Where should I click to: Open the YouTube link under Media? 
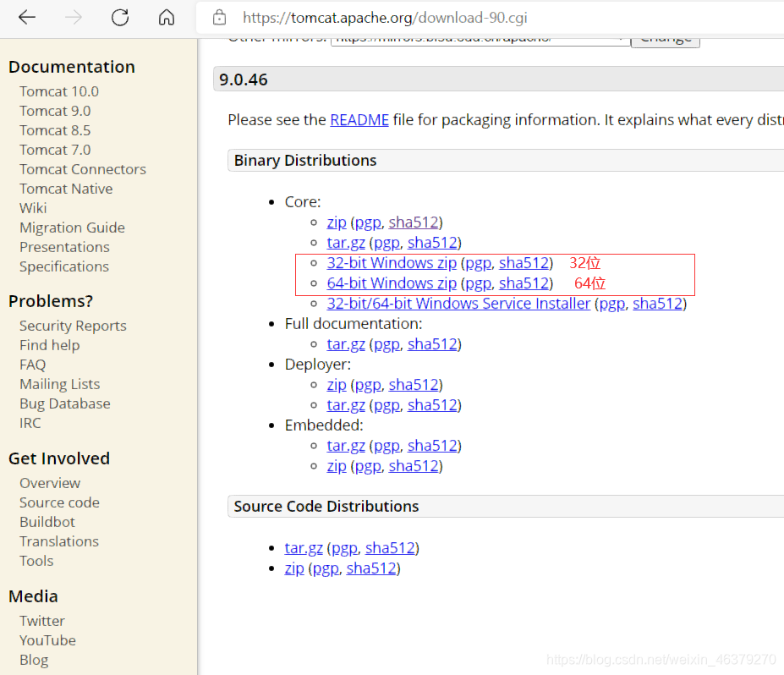tap(47, 641)
